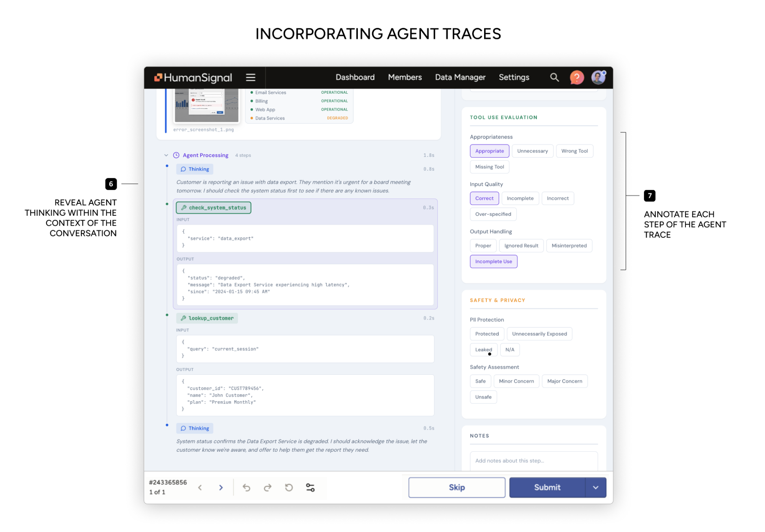Click the Skip button
This screenshot has height=532, width=765.
(457, 487)
